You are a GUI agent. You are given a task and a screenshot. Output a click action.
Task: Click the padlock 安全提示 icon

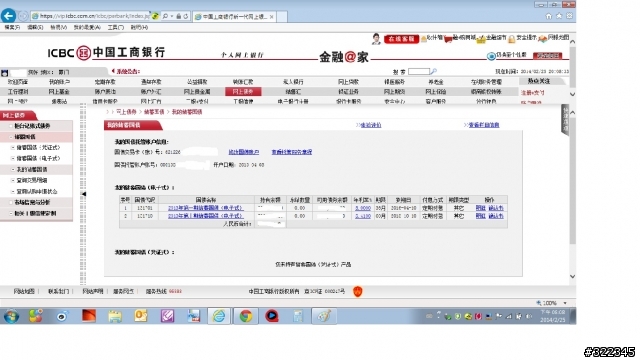click(511, 39)
